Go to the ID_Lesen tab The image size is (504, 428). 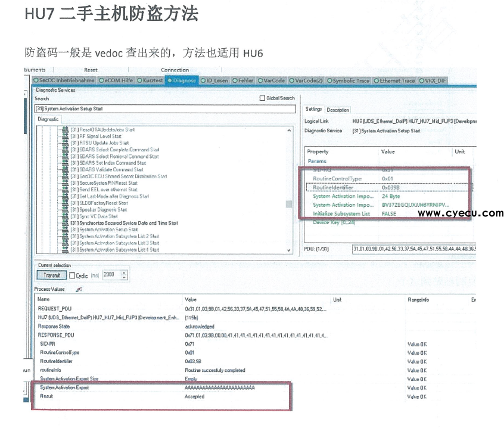(x=214, y=80)
